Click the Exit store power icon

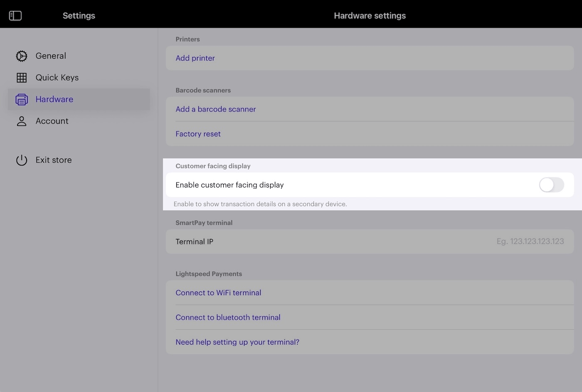(x=22, y=160)
